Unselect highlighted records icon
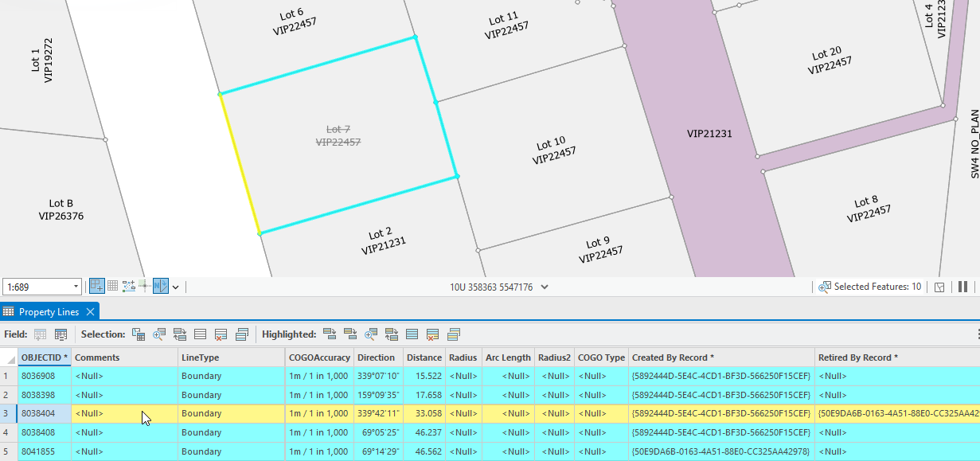 (x=350, y=334)
